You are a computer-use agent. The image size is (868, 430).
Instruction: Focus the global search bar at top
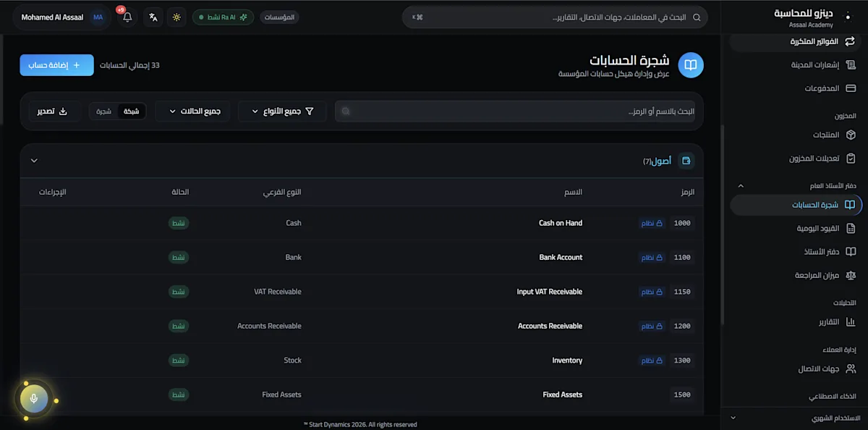click(x=555, y=17)
